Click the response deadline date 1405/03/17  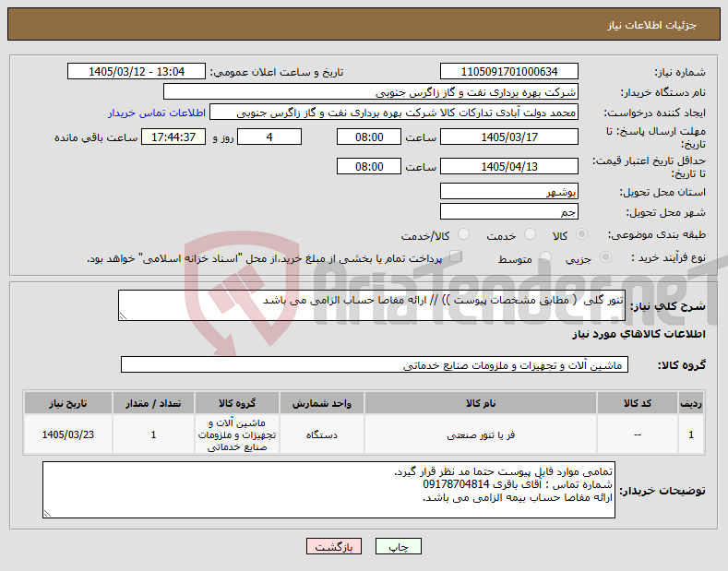click(x=508, y=137)
